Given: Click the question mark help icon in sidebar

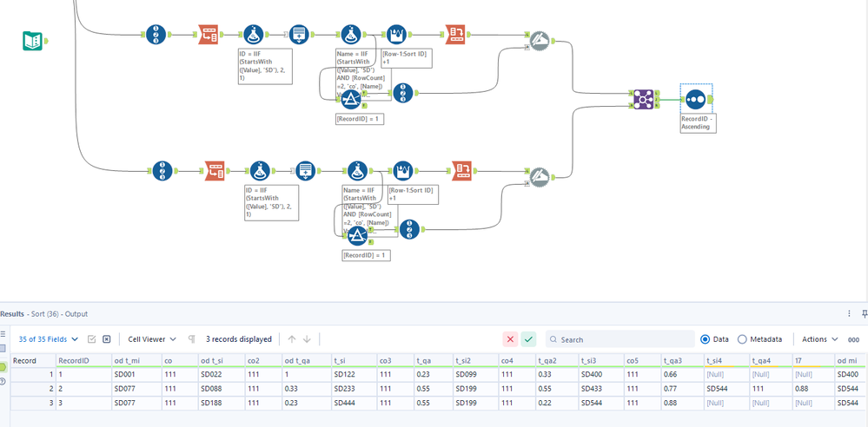Looking at the screenshot, I should [3, 382].
